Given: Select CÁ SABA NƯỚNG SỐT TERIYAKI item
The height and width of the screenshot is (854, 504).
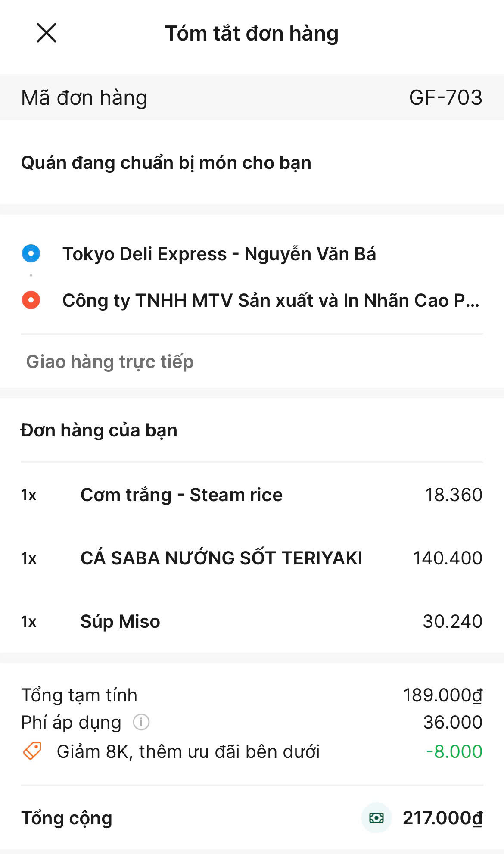Looking at the screenshot, I should (221, 558).
